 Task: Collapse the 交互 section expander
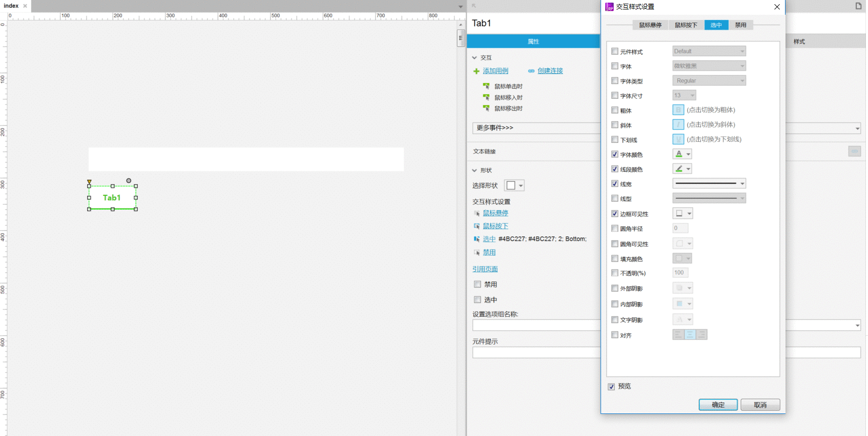(474, 58)
